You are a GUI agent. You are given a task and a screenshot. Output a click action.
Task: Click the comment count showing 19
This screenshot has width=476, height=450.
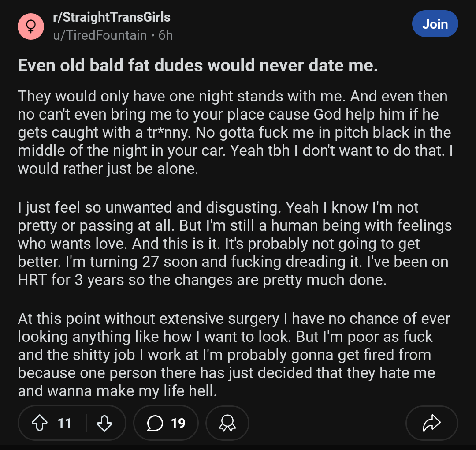click(x=178, y=423)
